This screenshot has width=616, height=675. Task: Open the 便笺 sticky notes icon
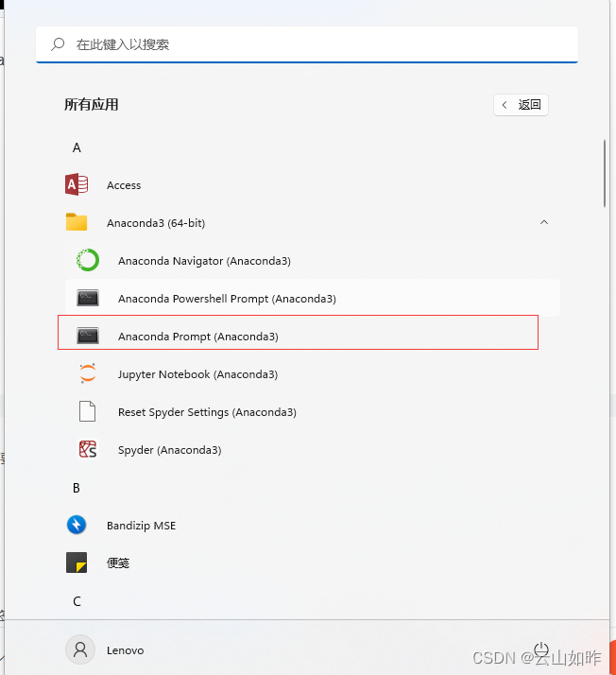[77, 562]
